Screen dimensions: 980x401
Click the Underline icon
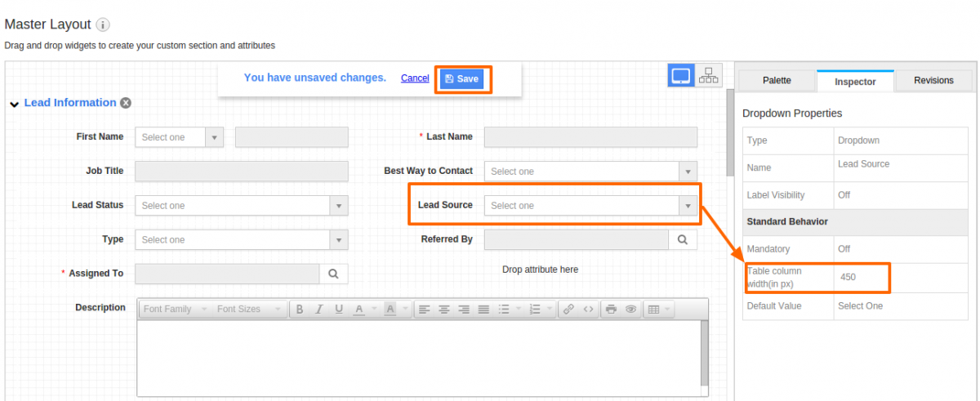point(338,310)
